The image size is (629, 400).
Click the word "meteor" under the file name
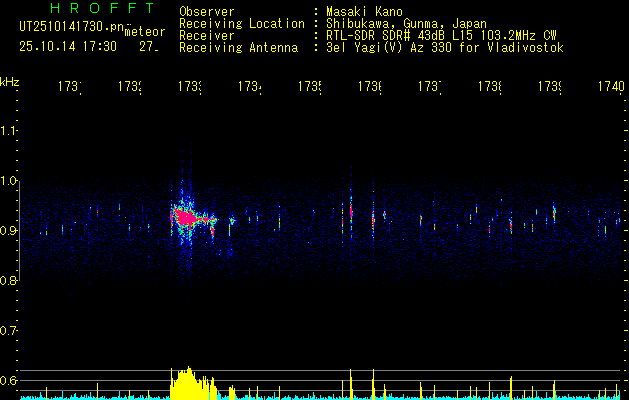tap(144, 32)
